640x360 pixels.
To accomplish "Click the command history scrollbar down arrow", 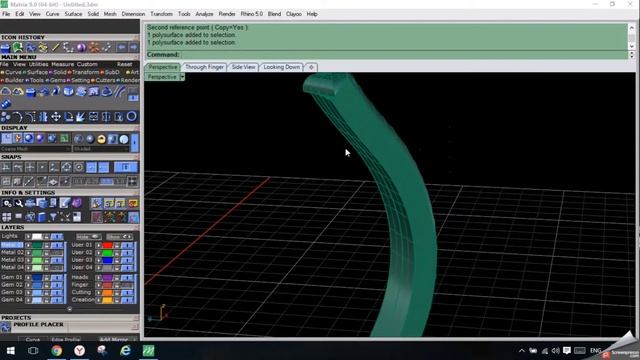I will (632, 46).
